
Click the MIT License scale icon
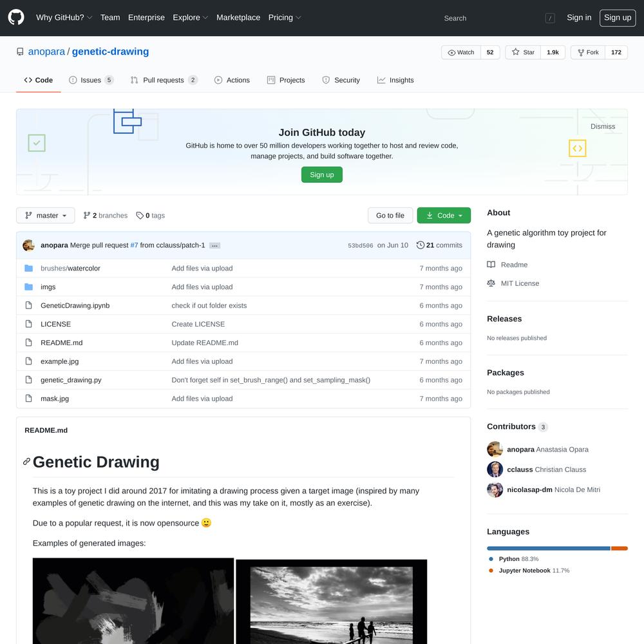(x=491, y=283)
